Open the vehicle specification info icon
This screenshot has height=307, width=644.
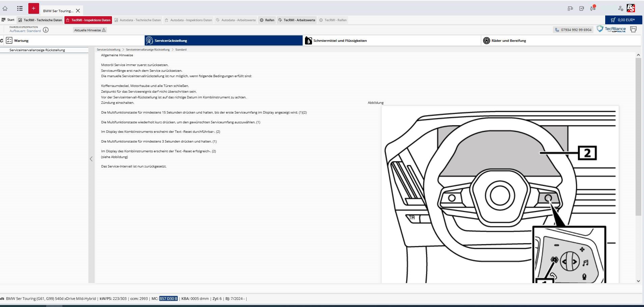coord(46,30)
